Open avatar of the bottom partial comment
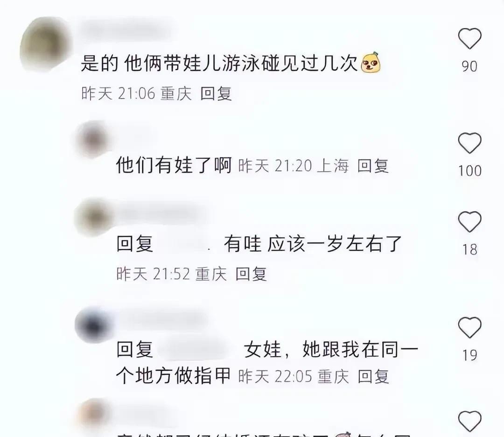 (x=93, y=414)
